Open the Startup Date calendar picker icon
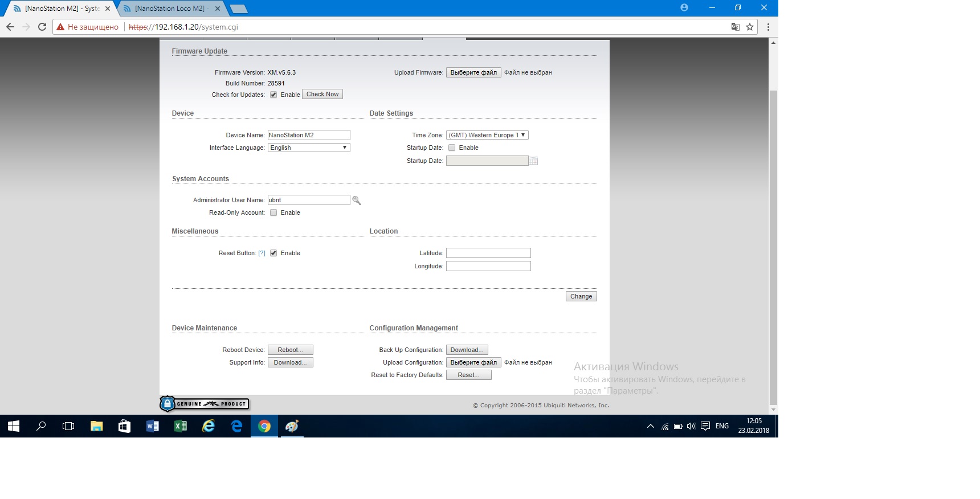Image resolution: width=980 pixels, height=499 pixels. pos(533,161)
